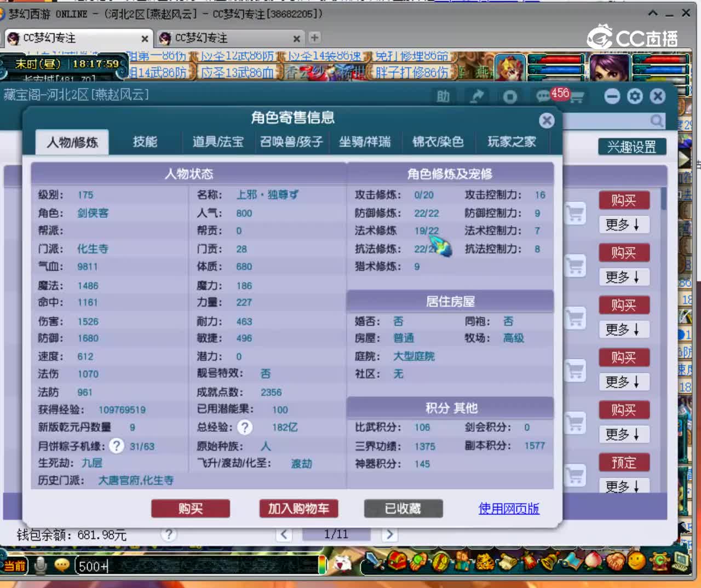The height and width of the screenshot is (588, 701).
Task: Open the handshake friends icon in bottom toolbar
Action: [x=616, y=562]
